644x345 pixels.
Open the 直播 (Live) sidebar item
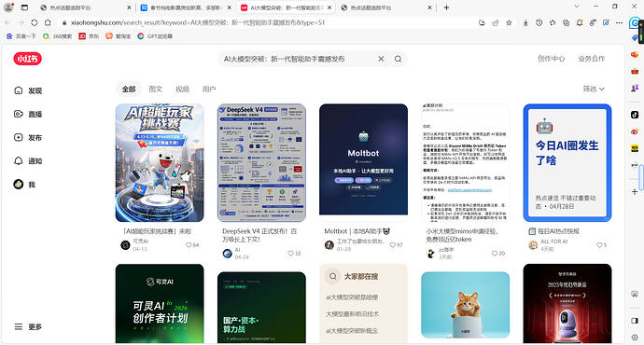[28, 114]
